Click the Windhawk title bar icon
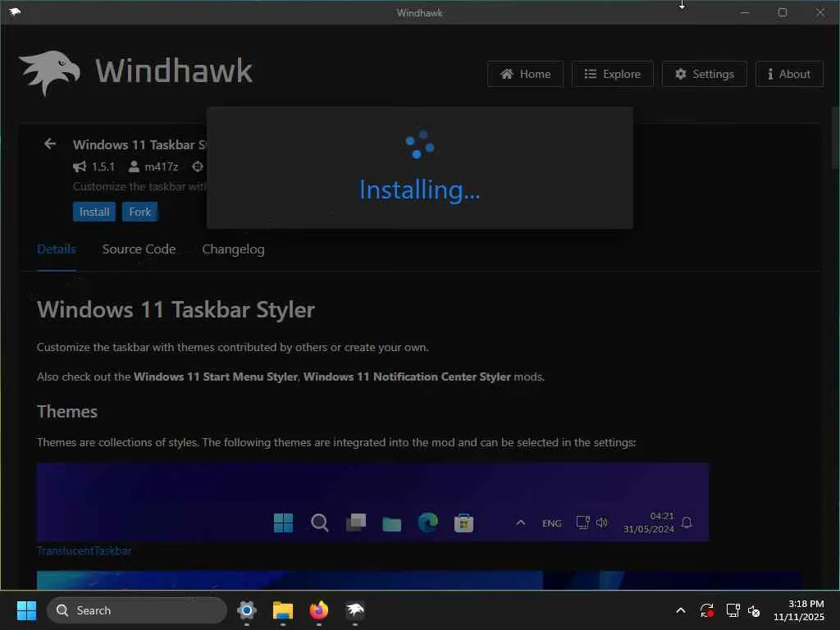The image size is (840, 630). [x=15, y=11]
